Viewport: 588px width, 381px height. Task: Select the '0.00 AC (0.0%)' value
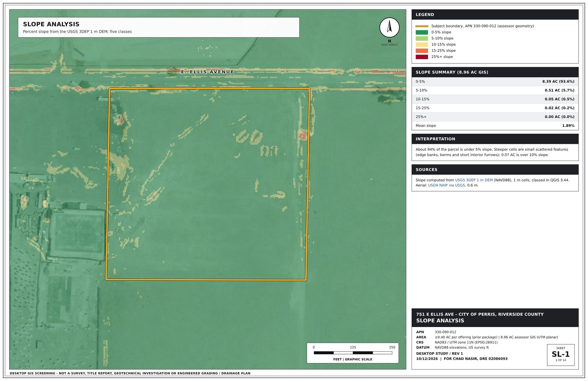tap(559, 117)
